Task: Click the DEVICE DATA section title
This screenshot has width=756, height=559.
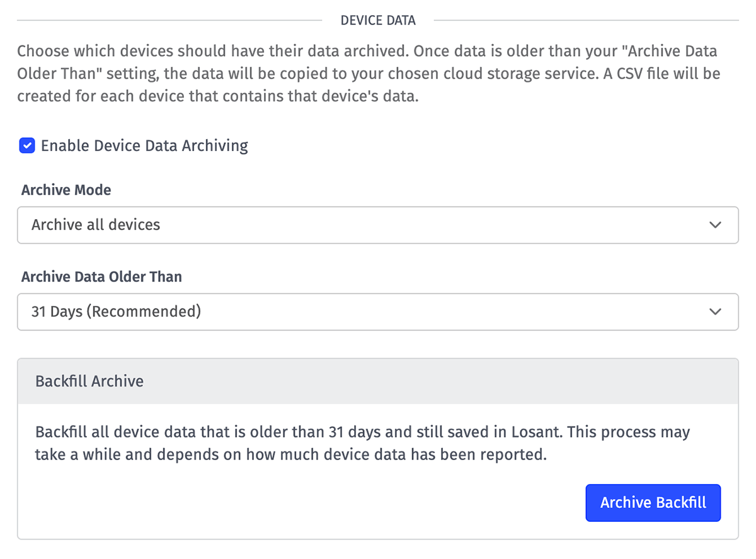Action: pos(378,20)
